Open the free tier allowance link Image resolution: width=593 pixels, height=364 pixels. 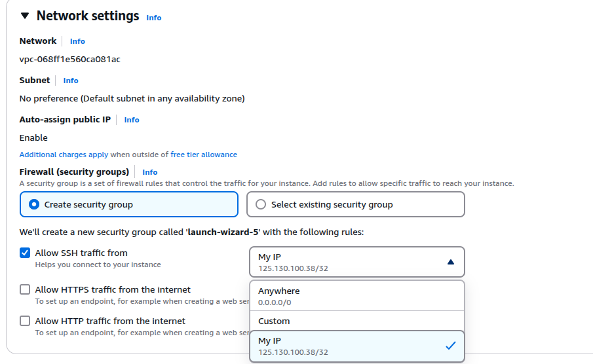[204, 155]
